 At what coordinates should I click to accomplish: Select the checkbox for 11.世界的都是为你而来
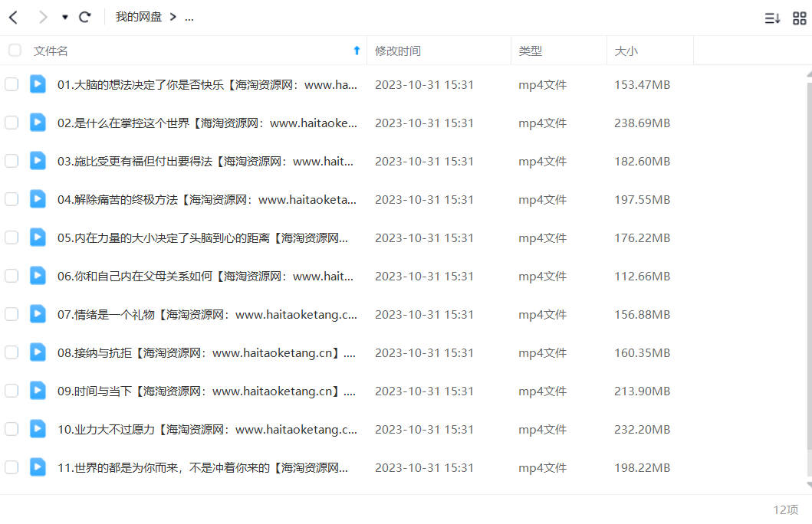[x=12, y=467]
